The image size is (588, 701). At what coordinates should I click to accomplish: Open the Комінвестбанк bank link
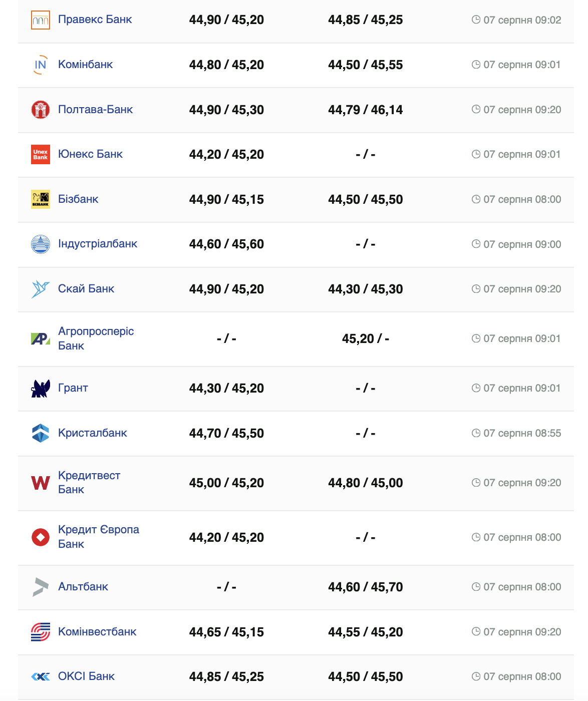click(x=97, y=632)
